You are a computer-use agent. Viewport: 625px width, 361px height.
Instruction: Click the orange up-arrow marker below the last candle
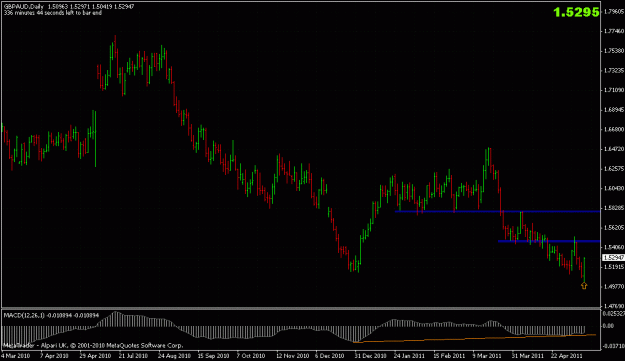pos(584,285)
